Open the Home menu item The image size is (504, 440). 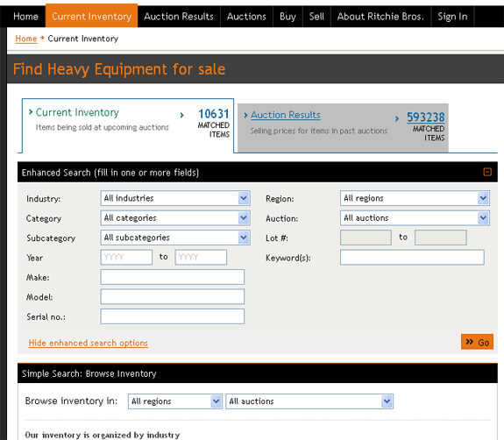(x=25, y=17)
